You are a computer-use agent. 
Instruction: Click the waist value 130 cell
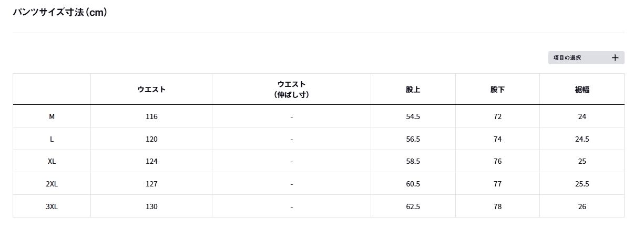click(151, 206)
